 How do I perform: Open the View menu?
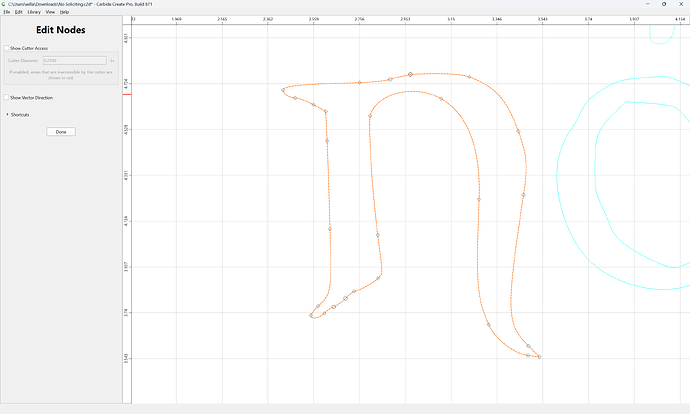point(50,12)
